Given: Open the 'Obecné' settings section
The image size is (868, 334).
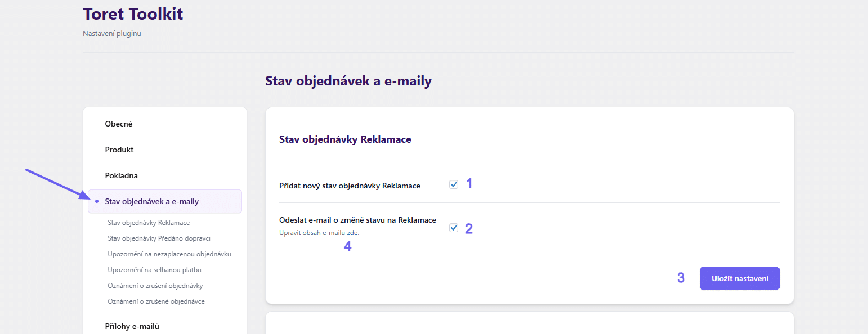Looking at the screenshot, I should (x=119, y=124).
